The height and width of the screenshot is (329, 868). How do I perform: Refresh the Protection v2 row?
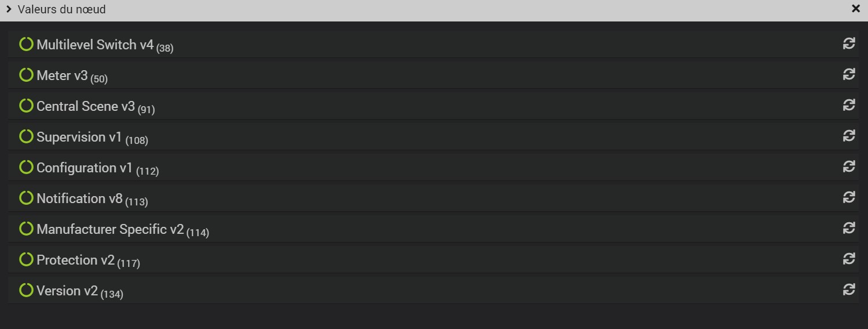tap(849, 259)
